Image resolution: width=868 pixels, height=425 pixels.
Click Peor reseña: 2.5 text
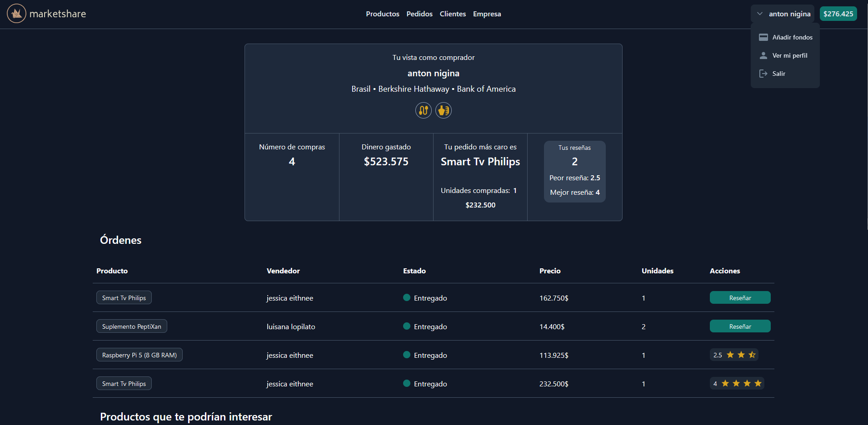[x=574, y=178]
